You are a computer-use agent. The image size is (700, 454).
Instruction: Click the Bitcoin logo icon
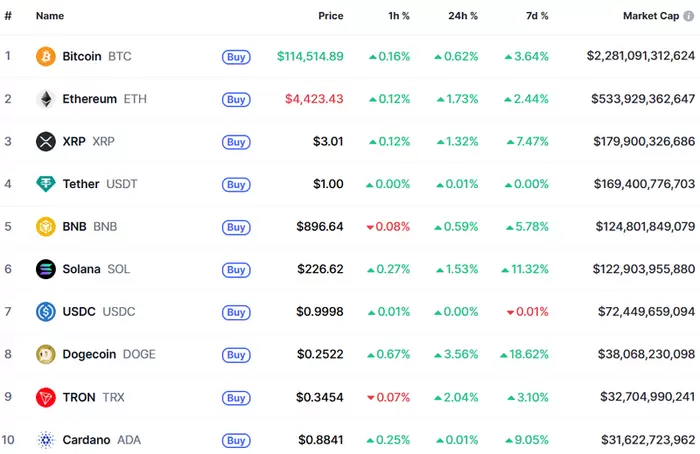[45, 57]
